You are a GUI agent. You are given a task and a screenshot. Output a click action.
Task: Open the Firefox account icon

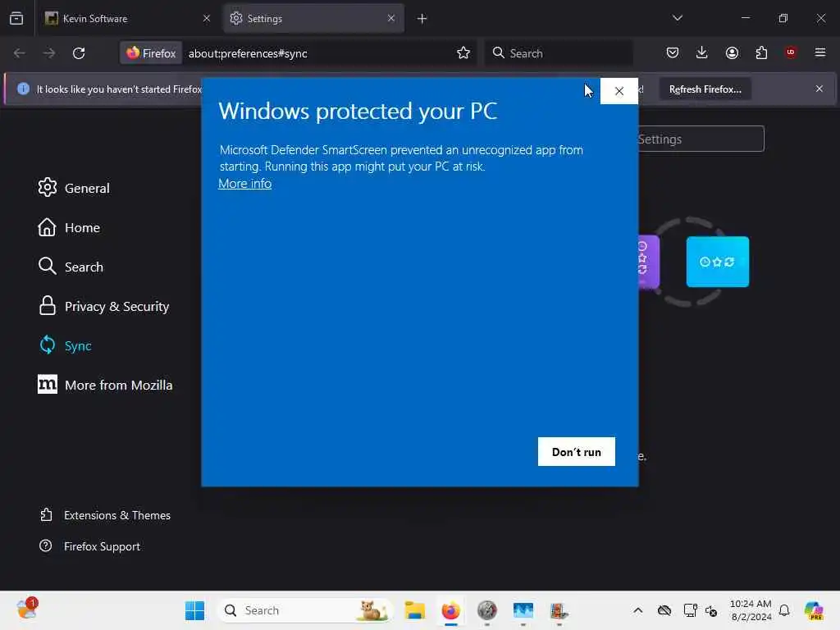pyautogui.click(x=732, y=52)
